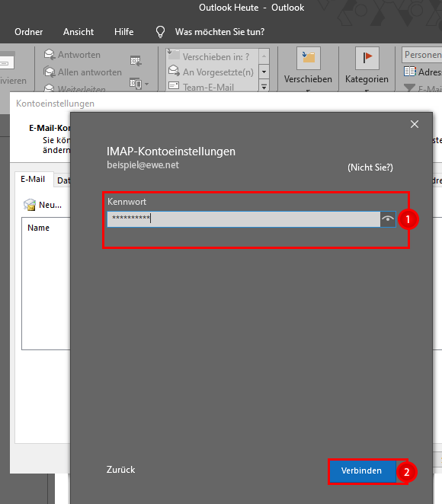Click the beispiel@ewe.net address text
The image size is (442, 504).
click(143, 165)
